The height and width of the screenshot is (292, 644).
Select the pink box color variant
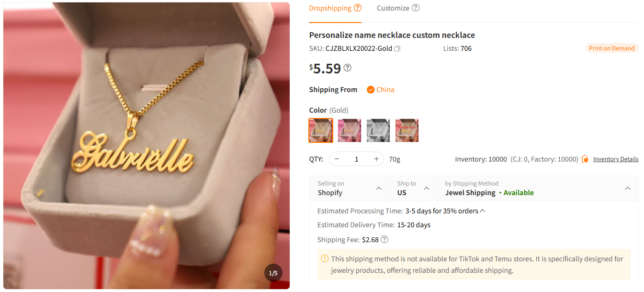coord(350,130)
